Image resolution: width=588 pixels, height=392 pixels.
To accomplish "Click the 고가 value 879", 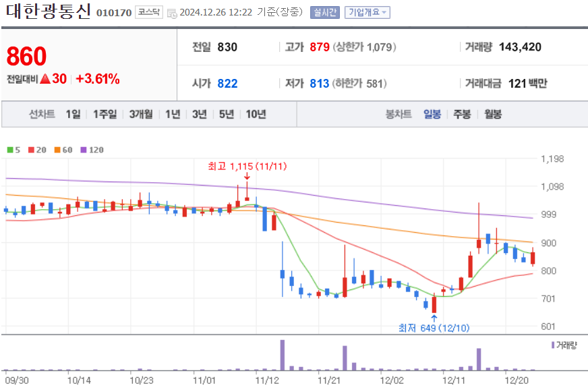I will coord(320,47).
